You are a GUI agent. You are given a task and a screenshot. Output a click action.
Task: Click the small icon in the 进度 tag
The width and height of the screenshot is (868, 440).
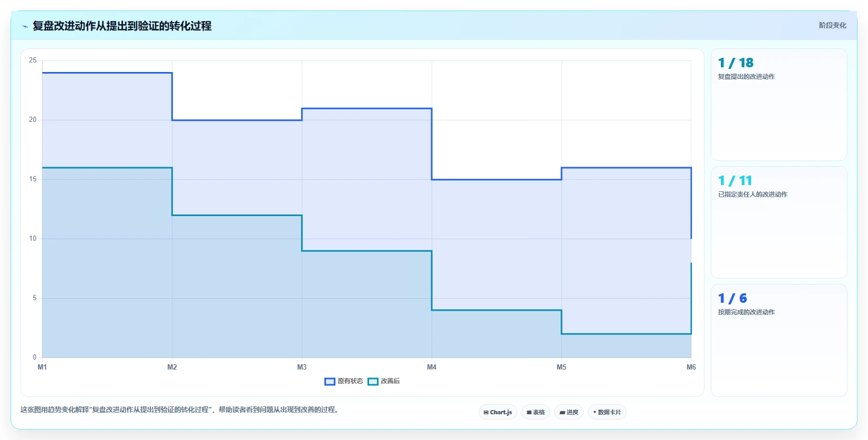(562, 413)
